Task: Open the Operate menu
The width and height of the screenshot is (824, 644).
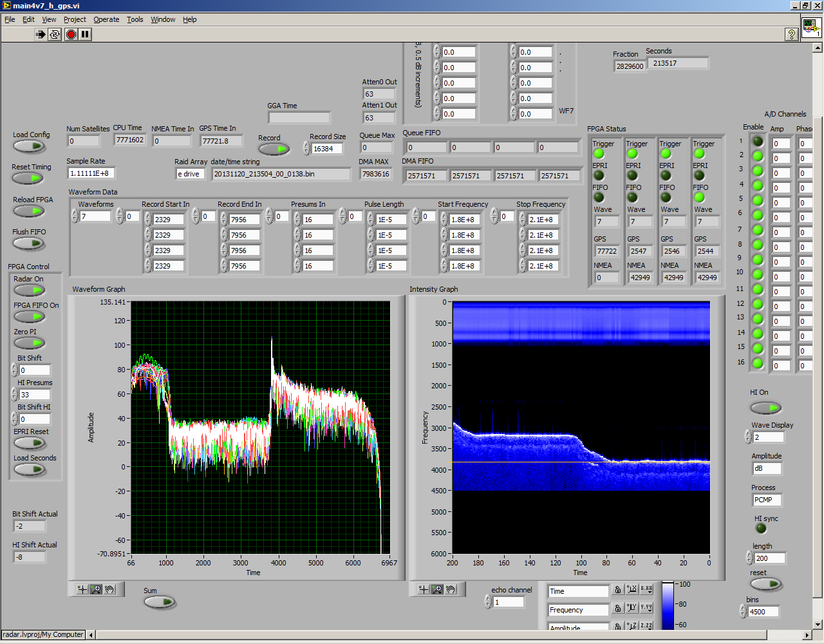Action: tap(106, 19)
